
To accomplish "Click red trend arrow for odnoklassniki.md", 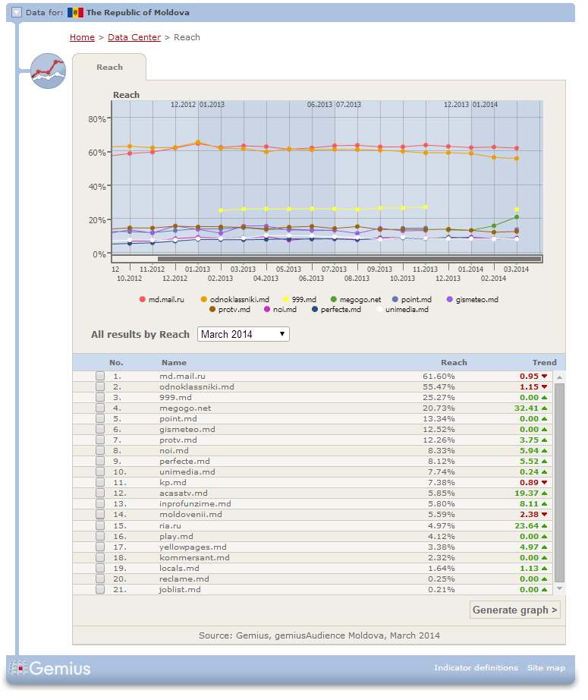I will 544,387.
